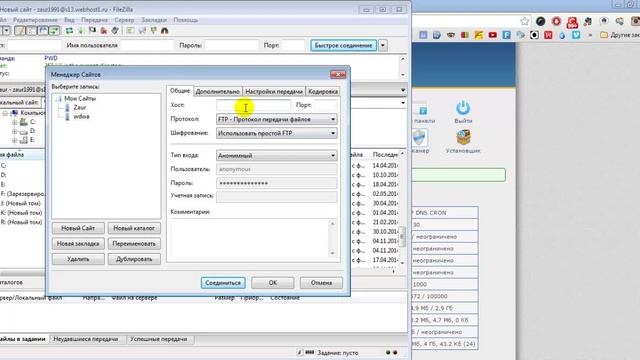Open the Шифрование dropdown

276,133
